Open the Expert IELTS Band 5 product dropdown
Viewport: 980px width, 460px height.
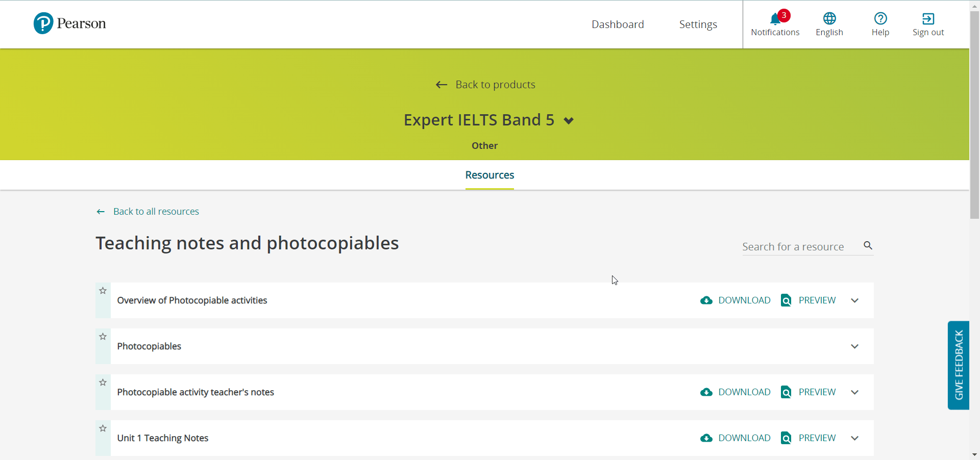[x=568, y=121]
